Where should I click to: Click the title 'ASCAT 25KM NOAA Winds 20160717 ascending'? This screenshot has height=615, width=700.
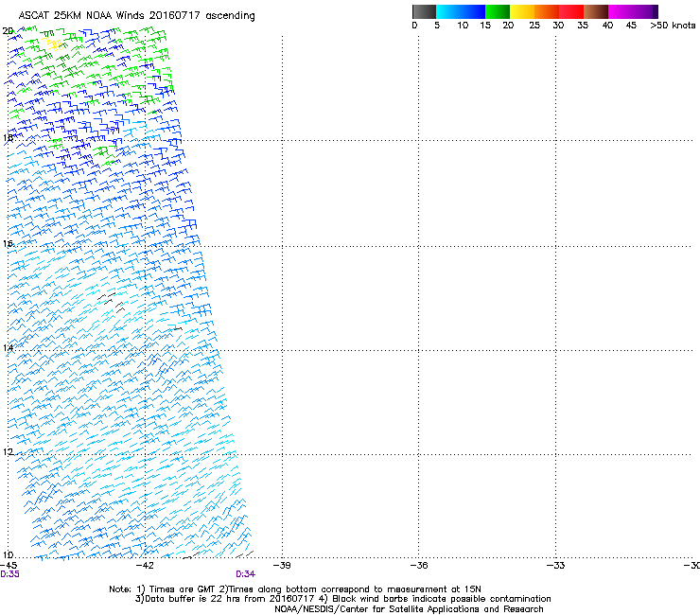(x=136, y=16)
